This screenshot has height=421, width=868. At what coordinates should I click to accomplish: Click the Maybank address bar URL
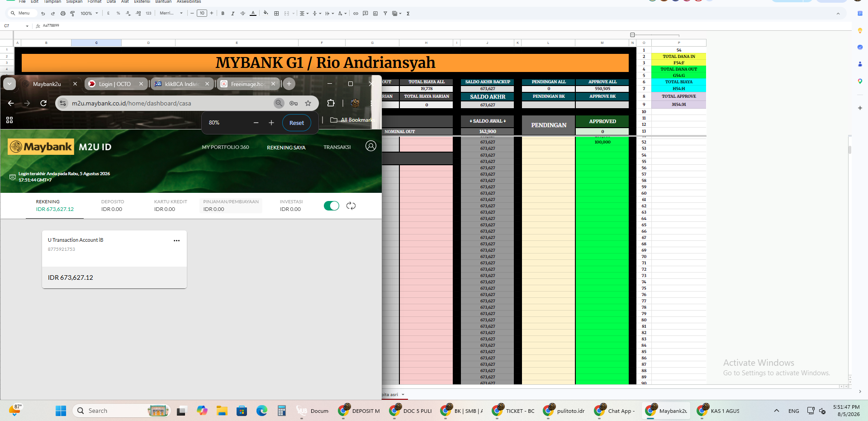pos(132,103)
